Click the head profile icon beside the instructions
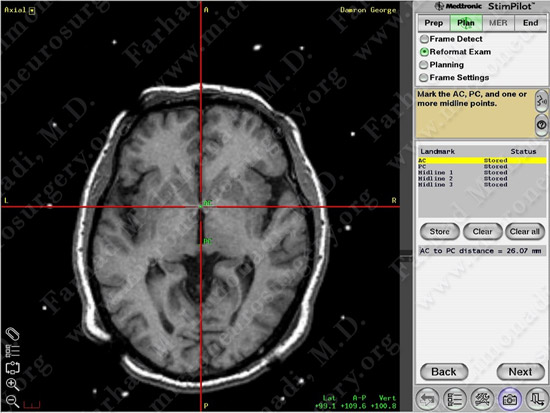The image size is (550, 413). tap(541, 101)
